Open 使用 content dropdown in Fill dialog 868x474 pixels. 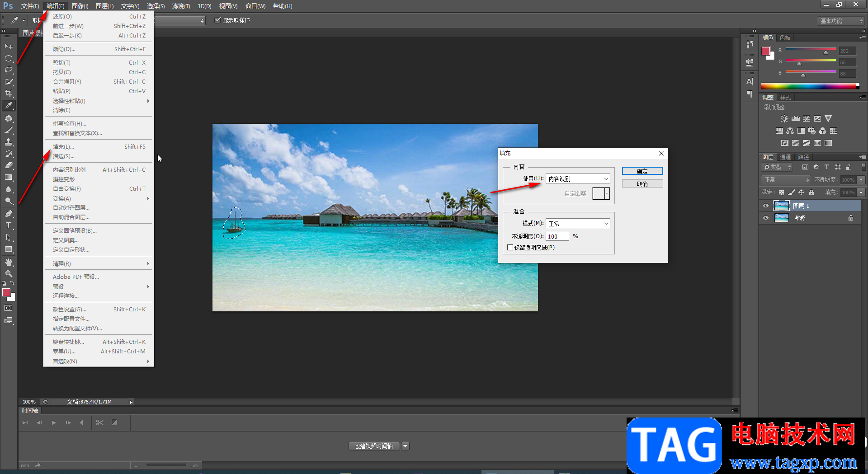point(578,179)
